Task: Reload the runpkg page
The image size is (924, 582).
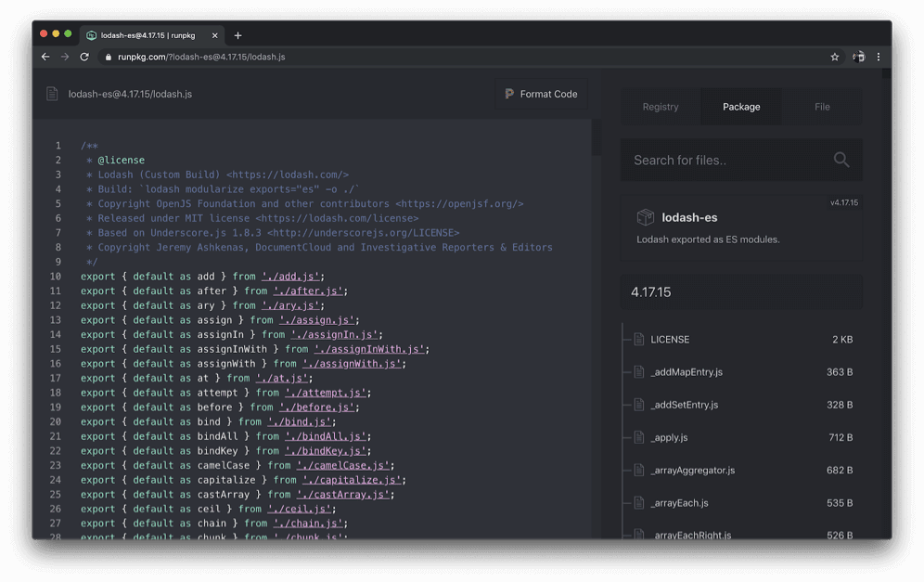Action: [x=84, y=57]
